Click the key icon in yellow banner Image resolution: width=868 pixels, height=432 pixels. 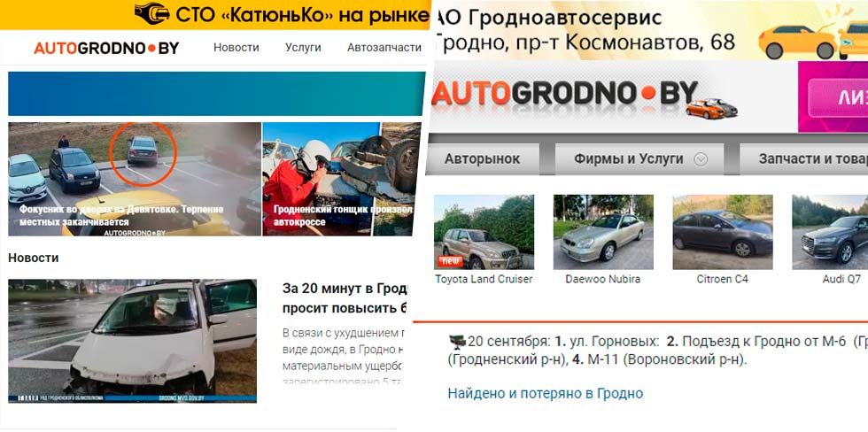pos(151,14)
